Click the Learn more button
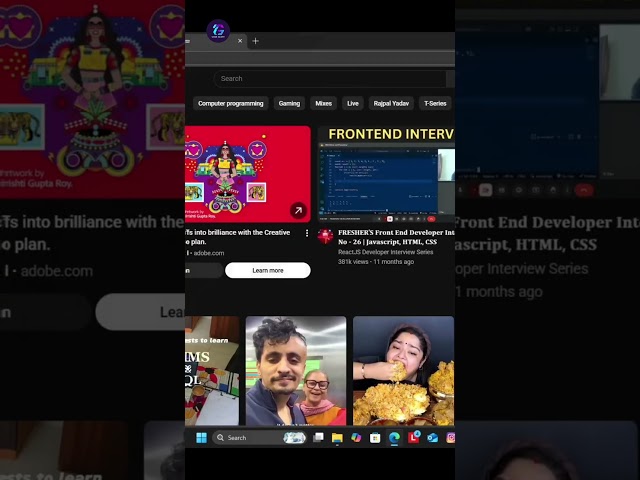The width and height of the screenshot is (640, 480). tap(268, 270)
